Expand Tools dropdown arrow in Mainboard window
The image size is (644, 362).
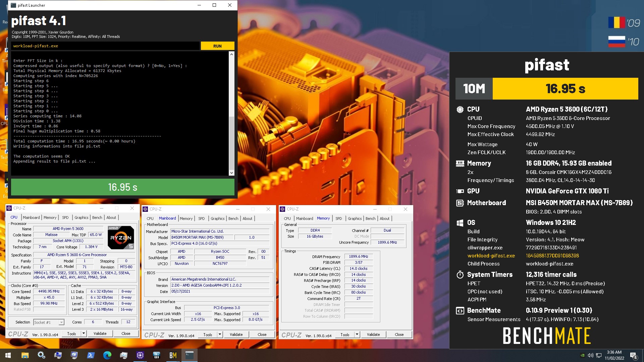220,335
